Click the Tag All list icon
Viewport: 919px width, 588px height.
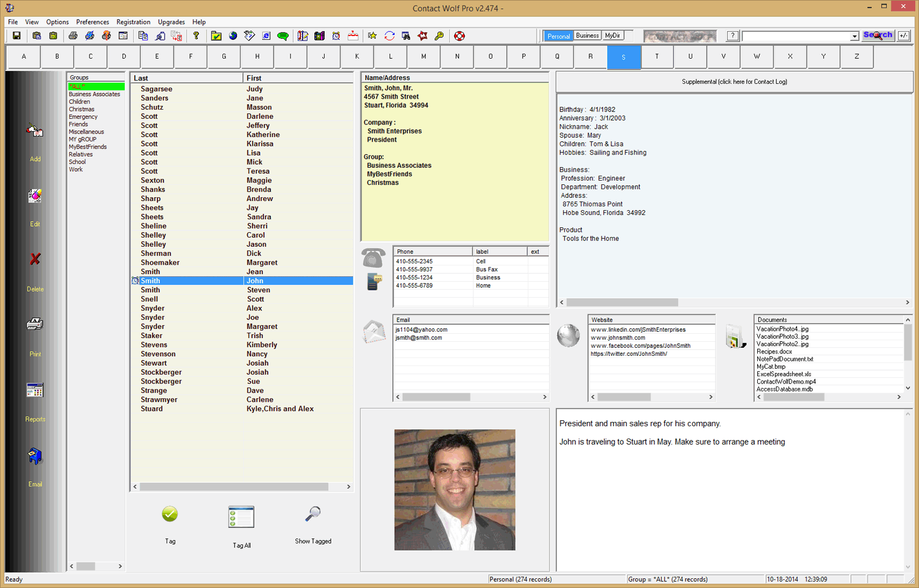pos(241,517)
